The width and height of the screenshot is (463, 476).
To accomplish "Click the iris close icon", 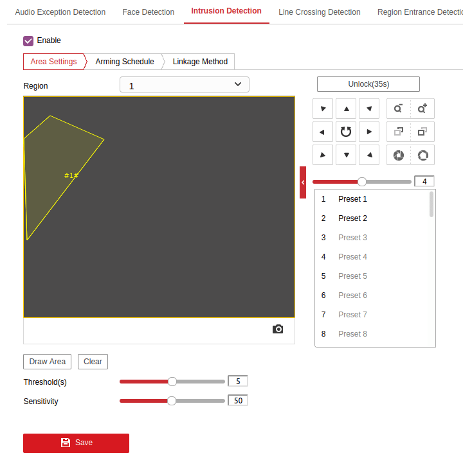I will point(398,155).
